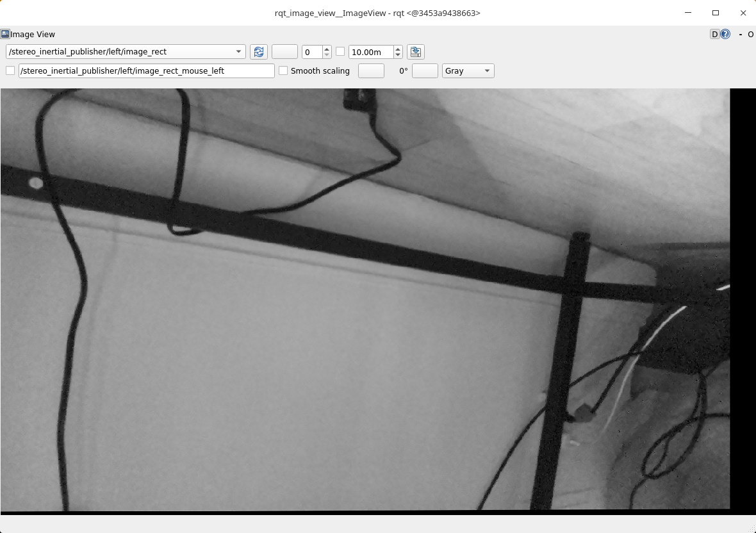This screenshot has height=533, width=756.
Task: Close the rqt window
Action: (743, 13)
